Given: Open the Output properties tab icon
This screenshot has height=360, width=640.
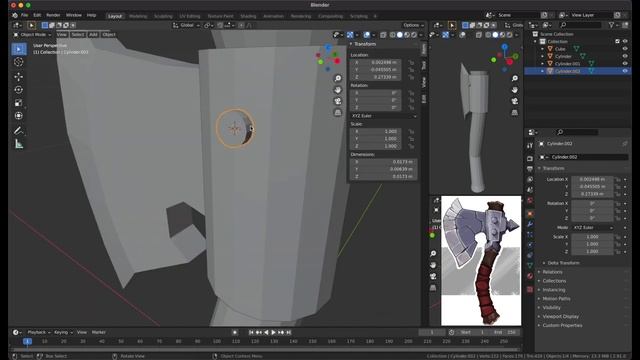Looking at the screenshot, I should tap(530, 169).
